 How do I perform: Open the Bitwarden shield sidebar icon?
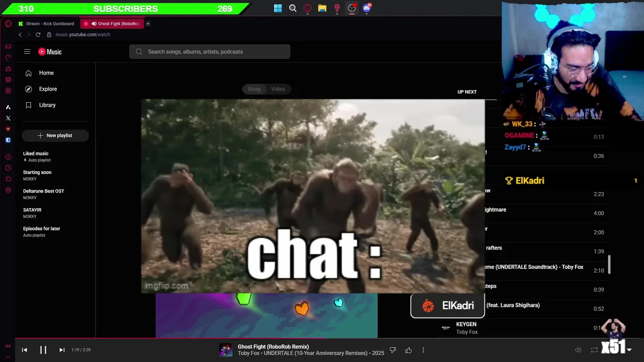8,140
